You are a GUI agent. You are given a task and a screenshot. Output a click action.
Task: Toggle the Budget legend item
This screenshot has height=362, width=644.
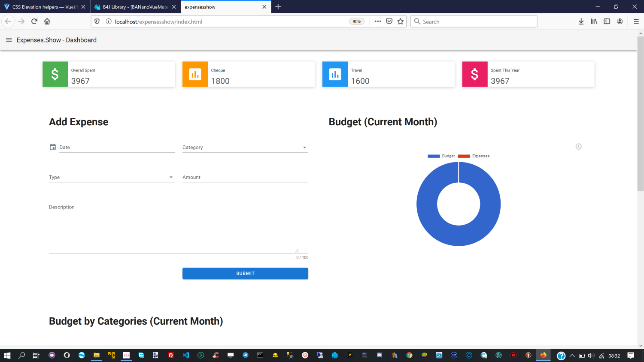(441, 156)
